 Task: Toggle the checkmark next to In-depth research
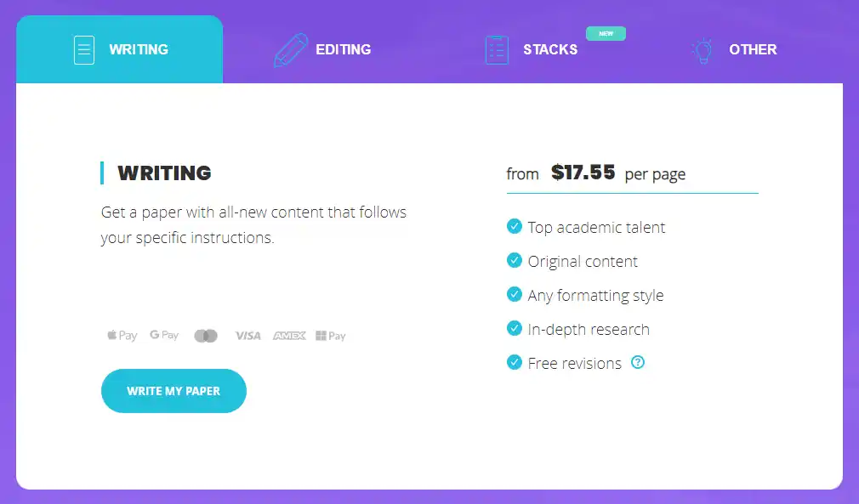tap(514, 328)
